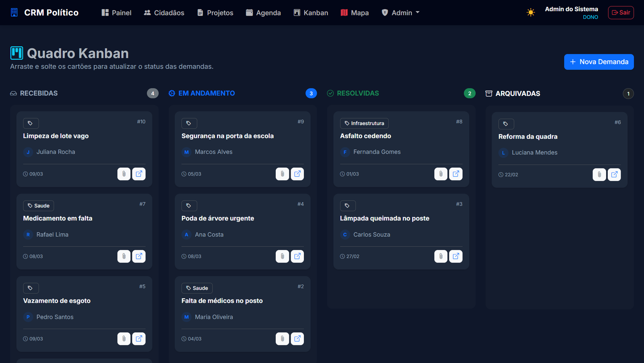Open the Cidadãos menu item

[163, 12]
